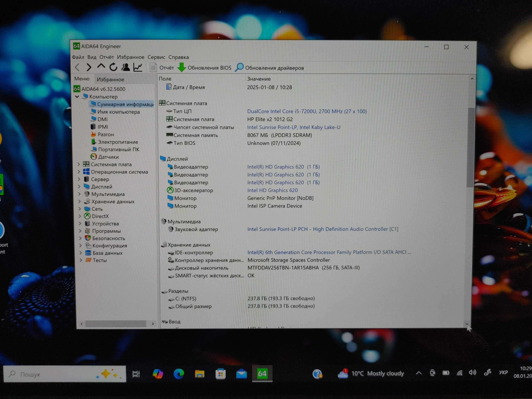
Task: Open Обновления BIOS from the toolbar
Action: point(204,68)
